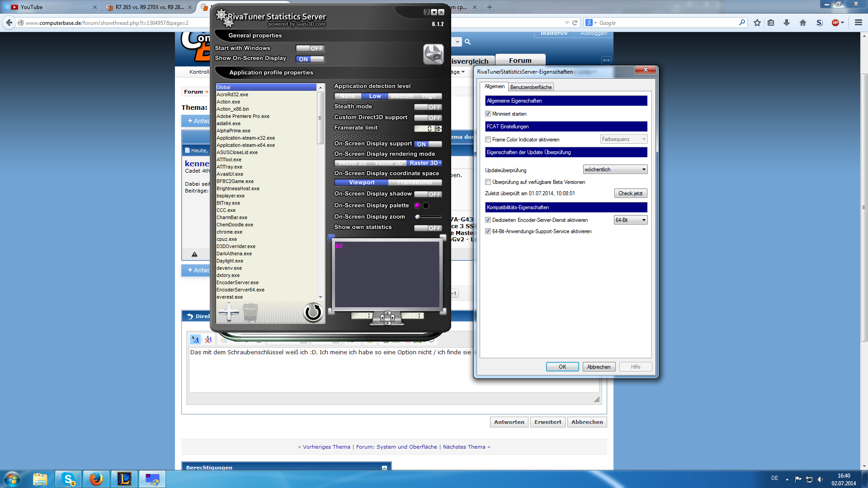Select Medium application detection level

402,96
